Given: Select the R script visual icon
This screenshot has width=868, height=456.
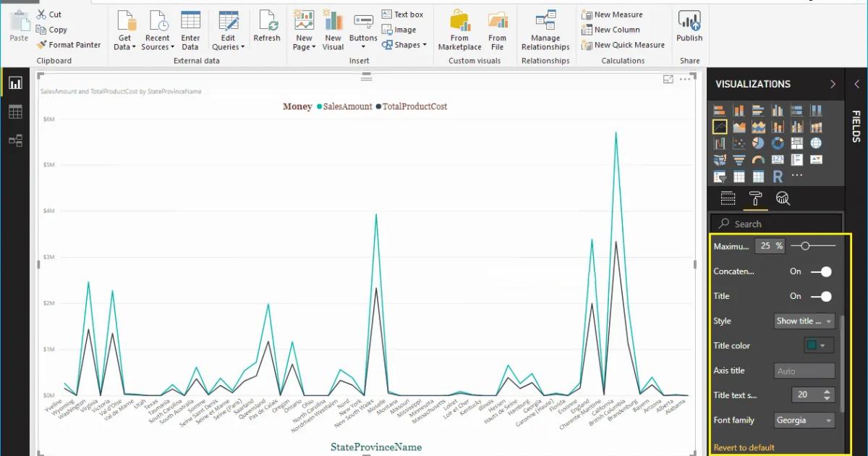Looking at the screenshot, I should click(778, 176).
